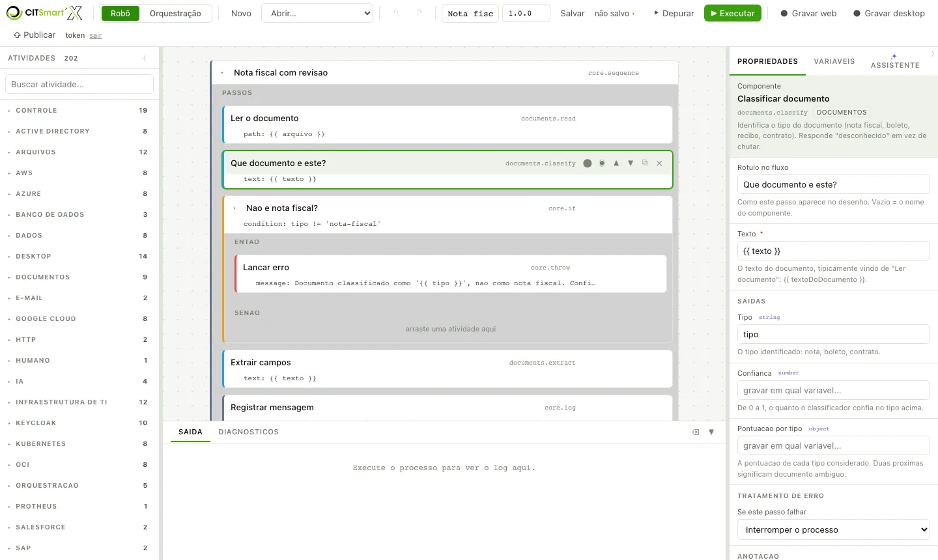Expand the DADOS category
Image resolution: width=938 pixels, height=560 pixels.
pyautogui.click(x=78, y=236)
